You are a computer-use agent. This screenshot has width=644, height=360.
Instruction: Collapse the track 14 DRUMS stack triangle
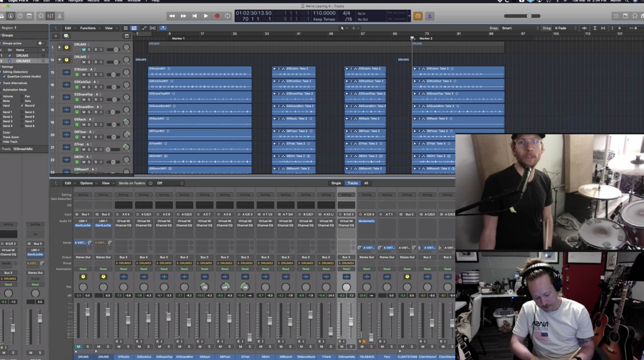(59, 60)
